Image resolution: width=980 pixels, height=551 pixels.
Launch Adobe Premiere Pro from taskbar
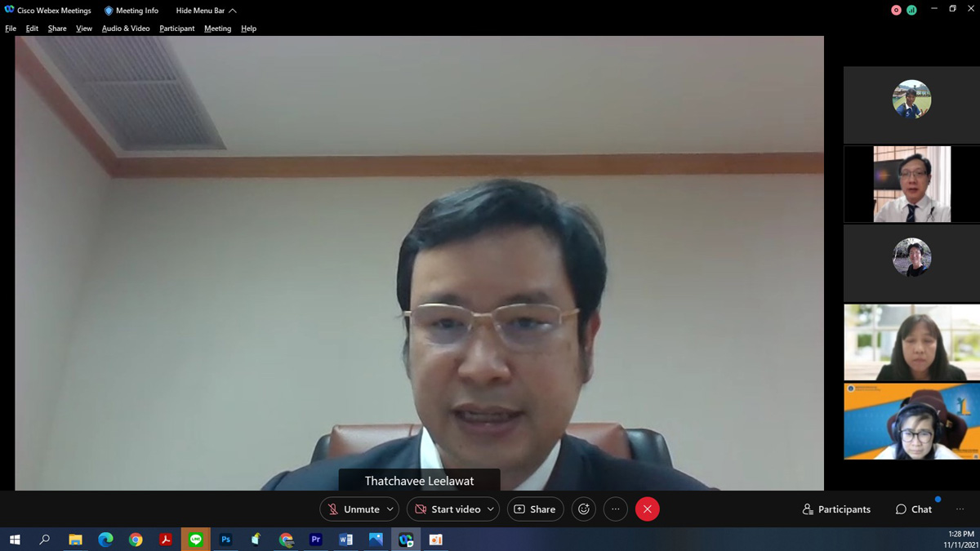click(x=315, y=540)
